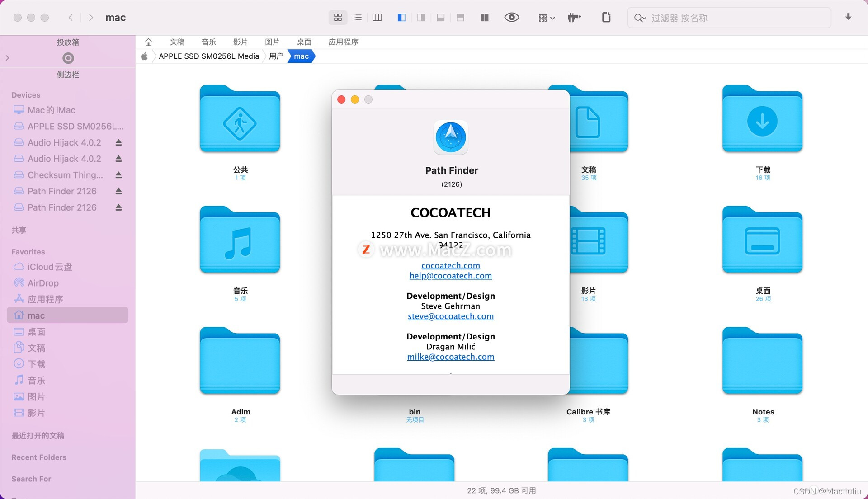
Task: Eject the Checksum Thing volume
Action: [x=118, y=175]
